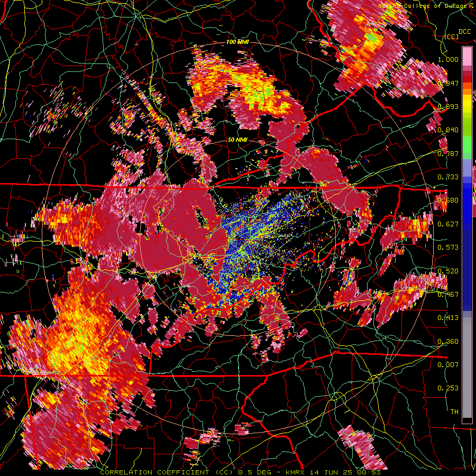
Task: Click the "00:53" timestamp in footer
Action: point(369,472)
